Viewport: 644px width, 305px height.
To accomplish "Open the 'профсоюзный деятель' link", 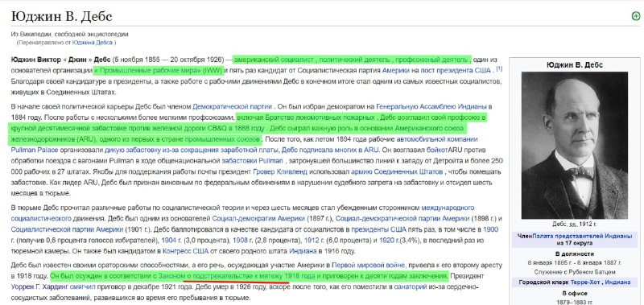I will pyautogui.click(x=432, y=59).
